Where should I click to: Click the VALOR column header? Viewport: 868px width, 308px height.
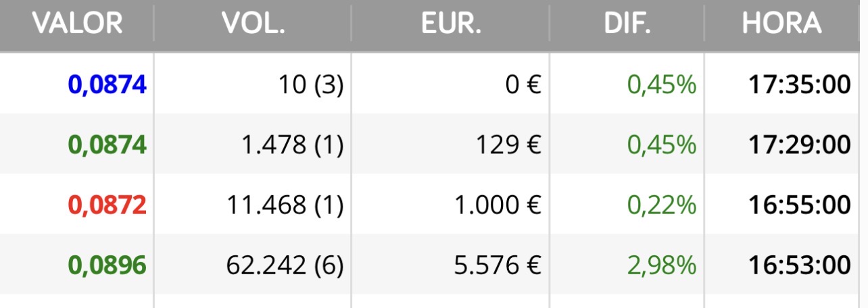pos(78,24)
